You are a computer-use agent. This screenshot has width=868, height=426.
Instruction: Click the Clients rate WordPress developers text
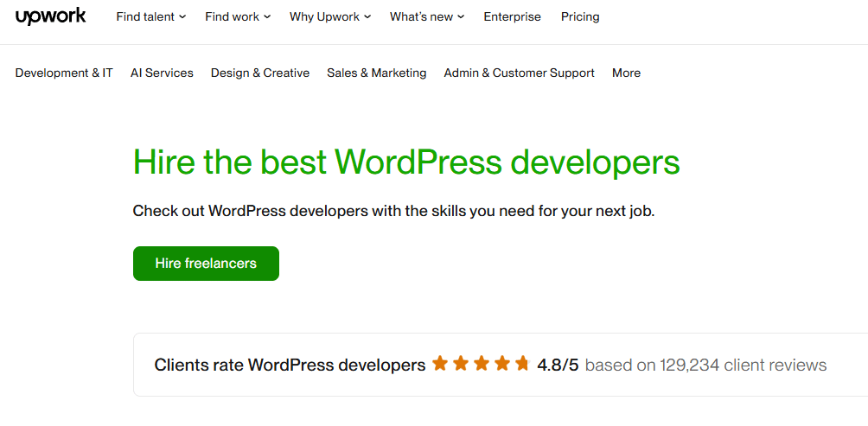[x=290, y=366]
